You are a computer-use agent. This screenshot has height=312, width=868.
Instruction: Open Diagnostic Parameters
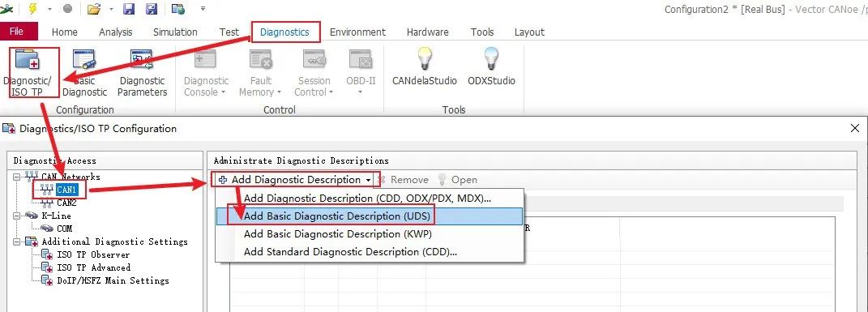[x=143, y=72]
